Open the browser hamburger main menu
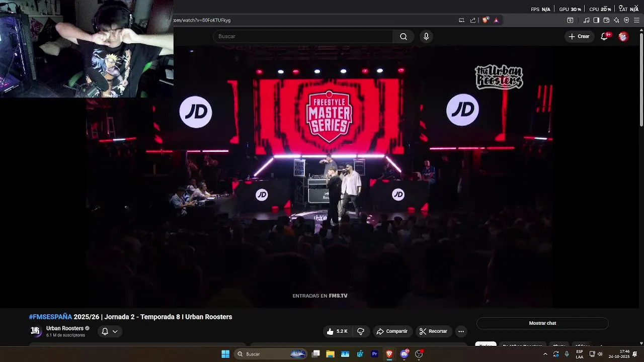The height and width of the screenshot is (362, 644). 636,20
